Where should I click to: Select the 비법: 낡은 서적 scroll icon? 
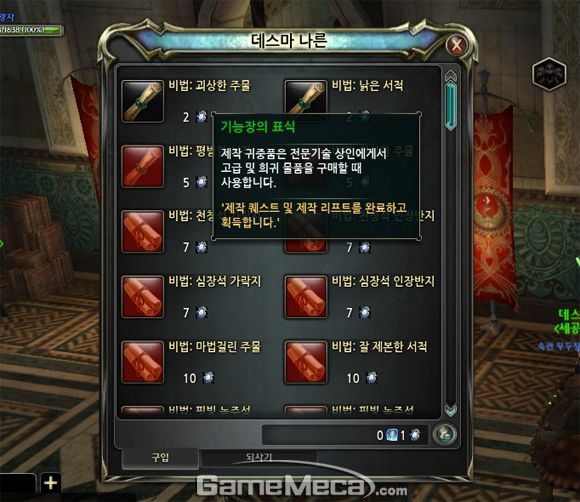click(x=306, y=97)
